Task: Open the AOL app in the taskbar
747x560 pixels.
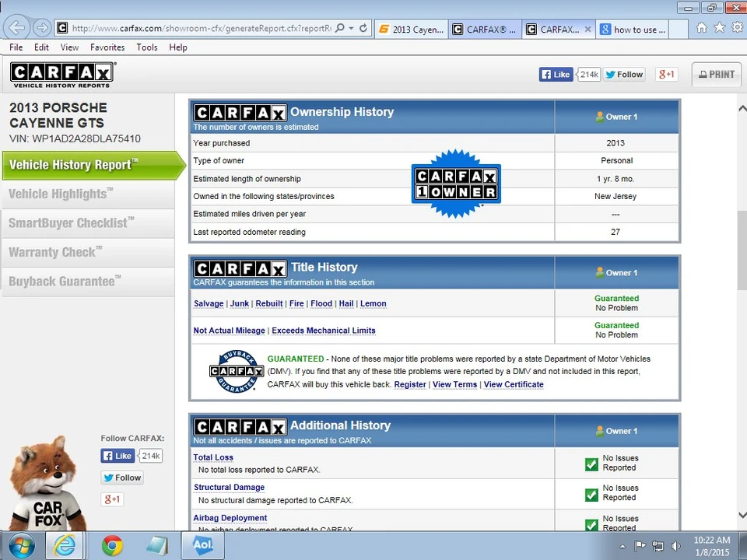Action: pyautogui.click(x=202, y=546)
